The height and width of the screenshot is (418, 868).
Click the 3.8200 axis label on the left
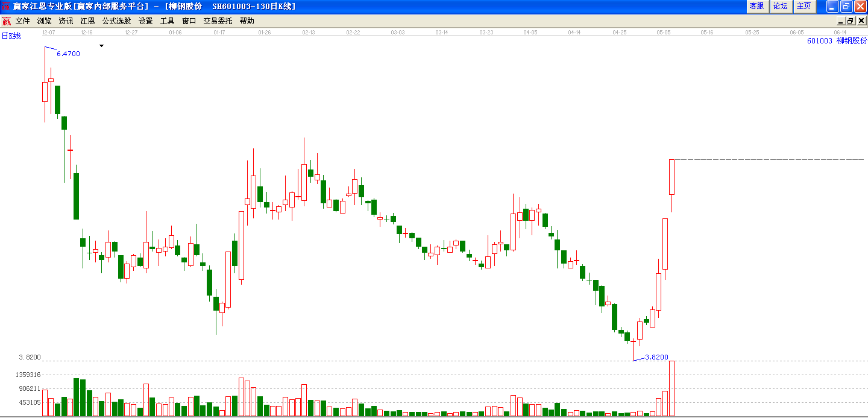(30, 357)
